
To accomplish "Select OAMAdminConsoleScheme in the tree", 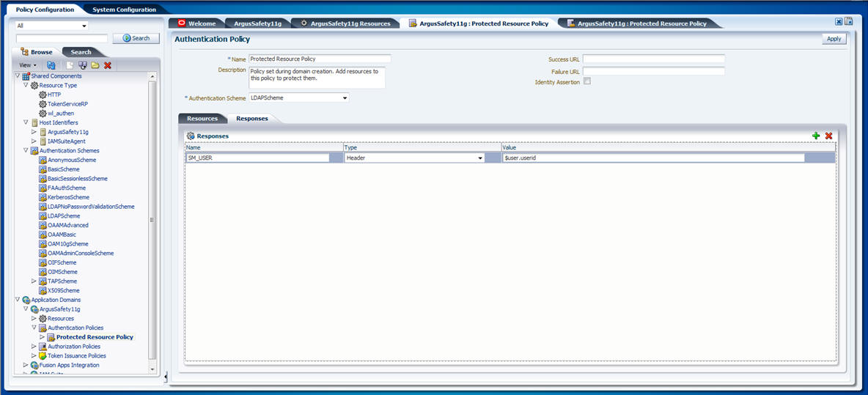I will [x=81, y=253].
